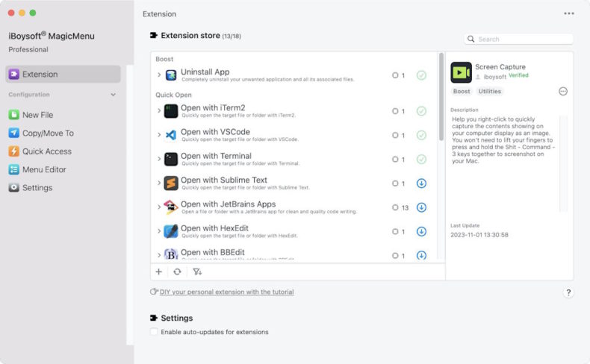
Task: Click the extension Search field
Action: tap(523, 39)
